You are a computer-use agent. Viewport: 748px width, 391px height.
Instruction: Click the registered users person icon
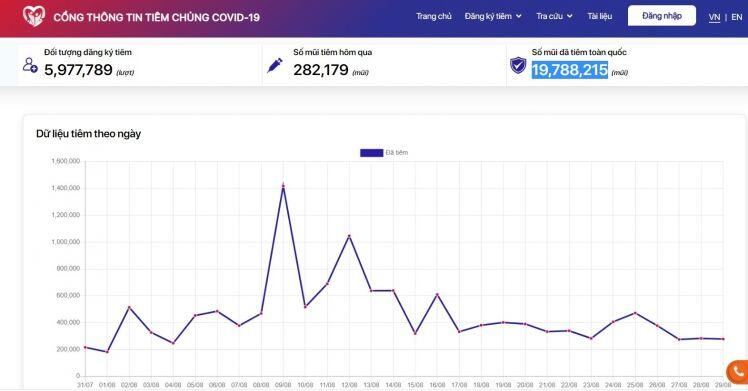30,65
